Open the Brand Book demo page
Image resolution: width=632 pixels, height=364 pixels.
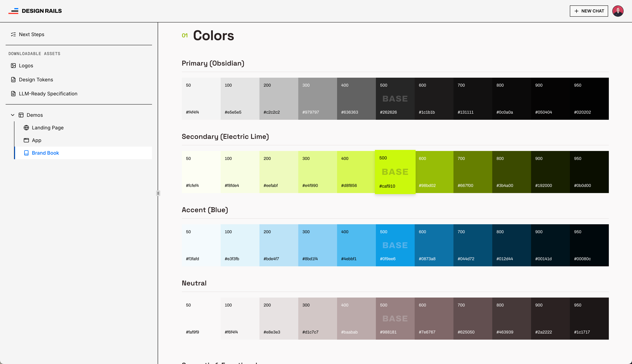[x=45, y=153]
